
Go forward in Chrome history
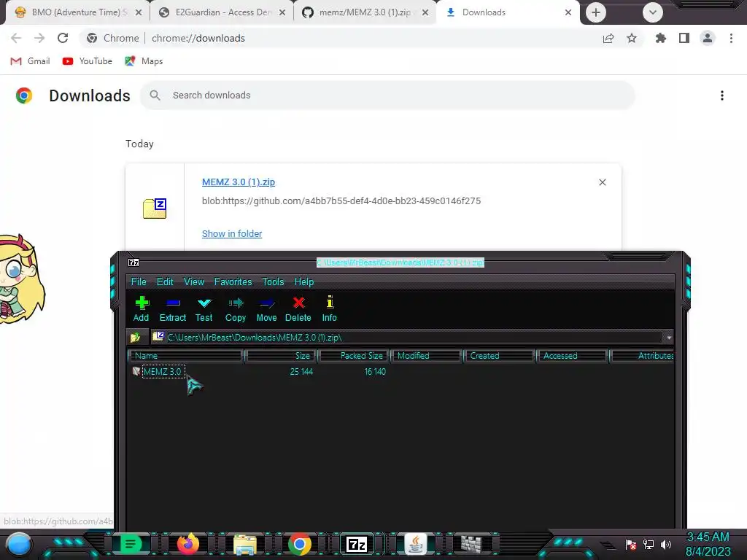point(39,38)
